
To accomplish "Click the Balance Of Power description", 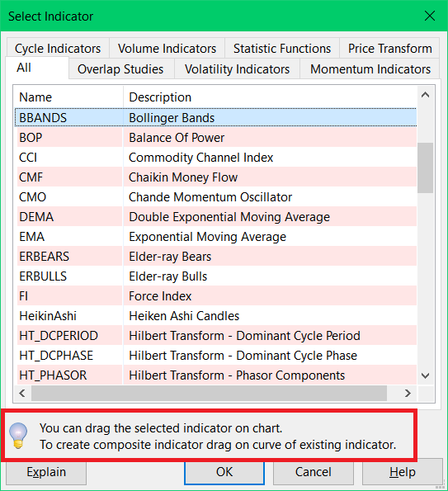I will pos(177,138).
